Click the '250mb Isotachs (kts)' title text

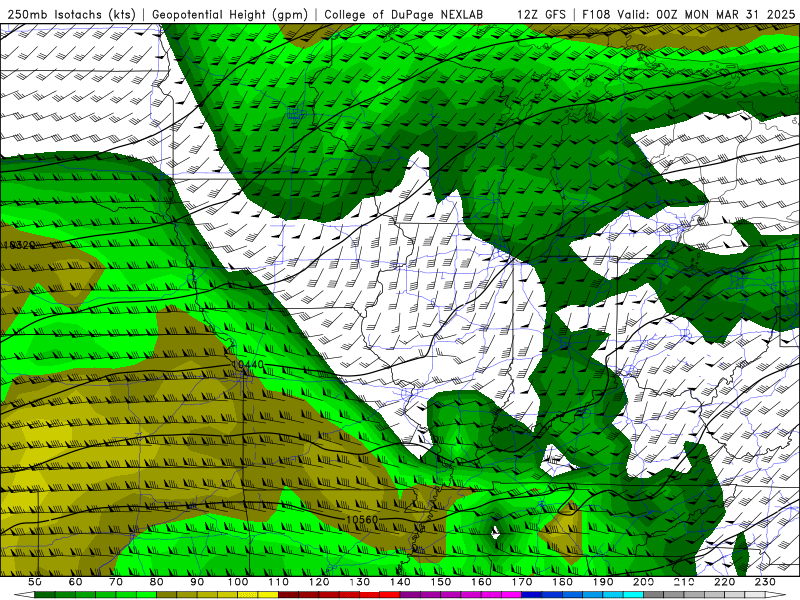click(x=72, y=14)
